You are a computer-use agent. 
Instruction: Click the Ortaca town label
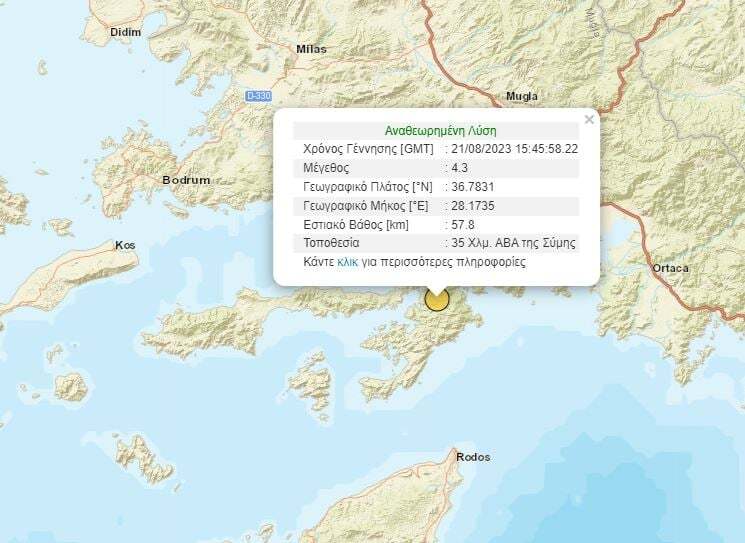point(670,268)
